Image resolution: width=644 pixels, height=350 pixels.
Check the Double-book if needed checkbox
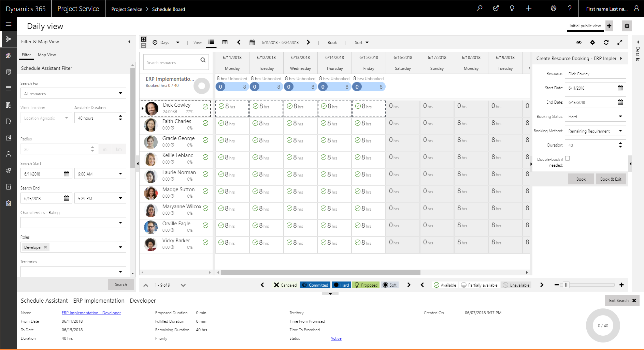click(568, 158)
